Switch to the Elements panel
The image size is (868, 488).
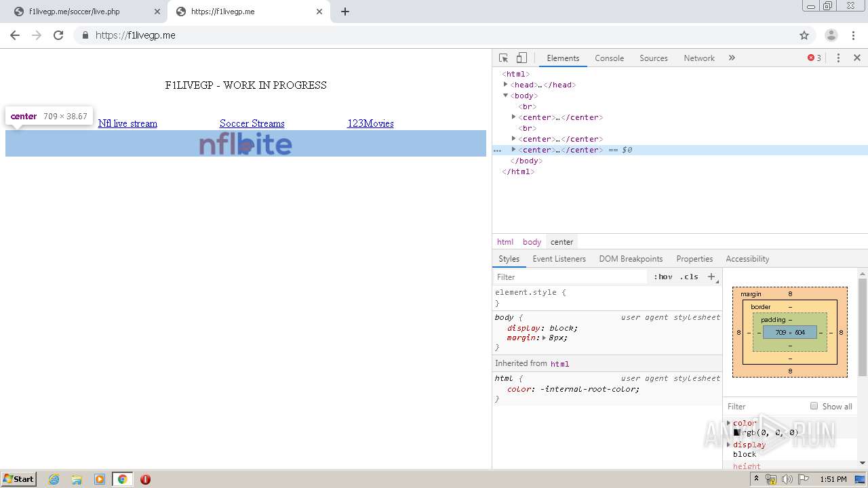pyautogui.click(x=563, y=58)
